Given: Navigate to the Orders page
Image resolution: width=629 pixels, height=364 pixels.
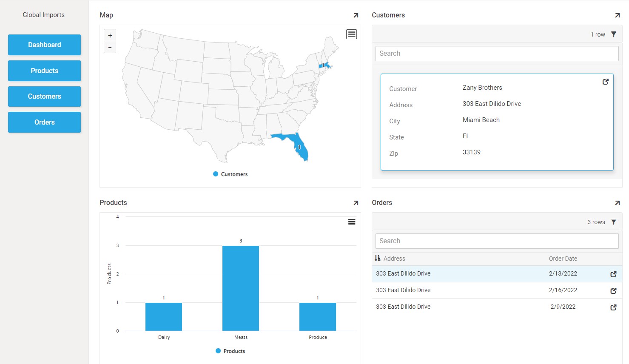Looking at the screenshot, I should tap(44, 122).
